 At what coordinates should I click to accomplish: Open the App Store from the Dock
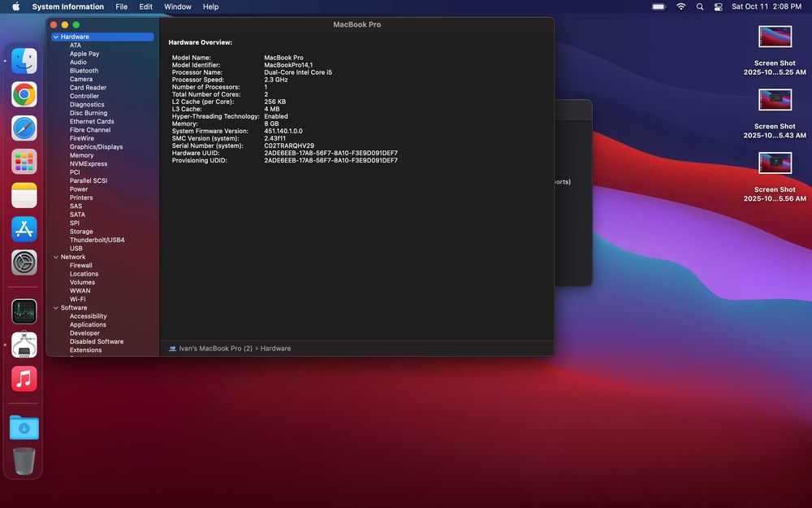(x=24, y=229)
